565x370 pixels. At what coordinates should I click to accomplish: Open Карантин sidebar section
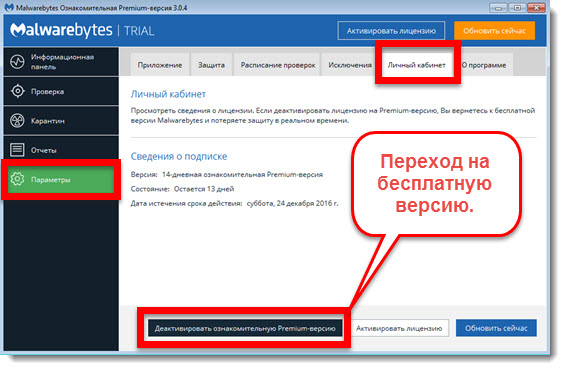point(61,121)
